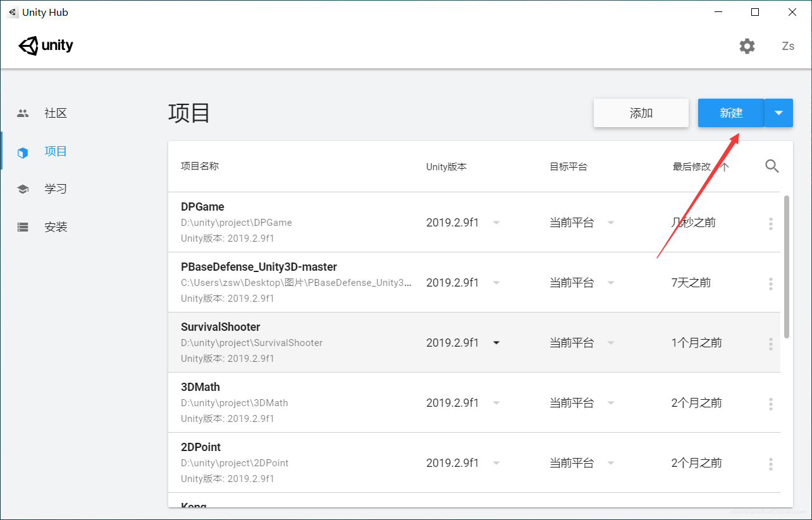Sort by 项目名称 column header
The height and width of the screenshot is (520, 812).
[200, 166]
